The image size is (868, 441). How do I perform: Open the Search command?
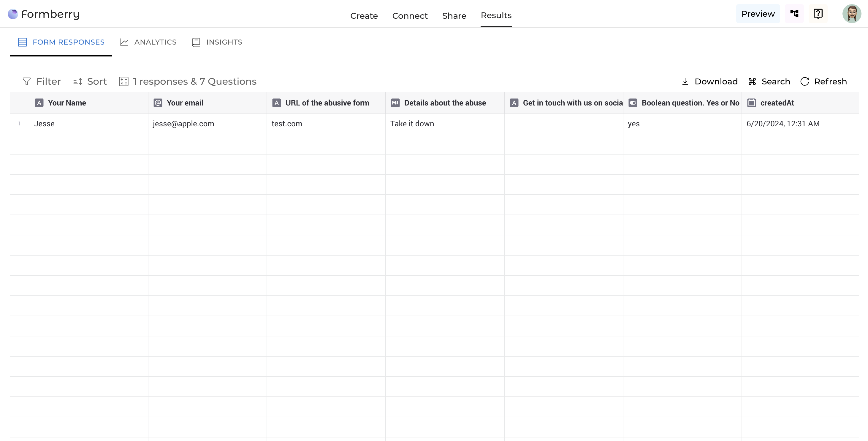point(769,82)
